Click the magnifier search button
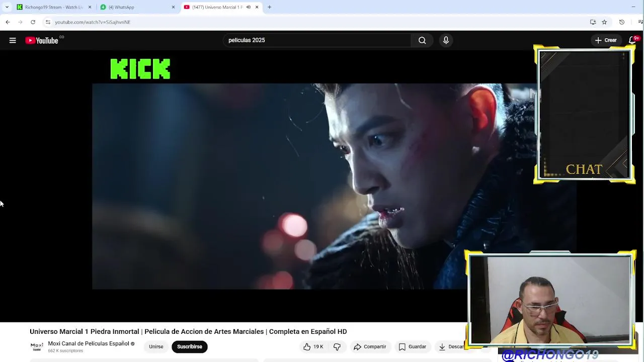Viewport: 644px width, 362px height. [422, 40]
